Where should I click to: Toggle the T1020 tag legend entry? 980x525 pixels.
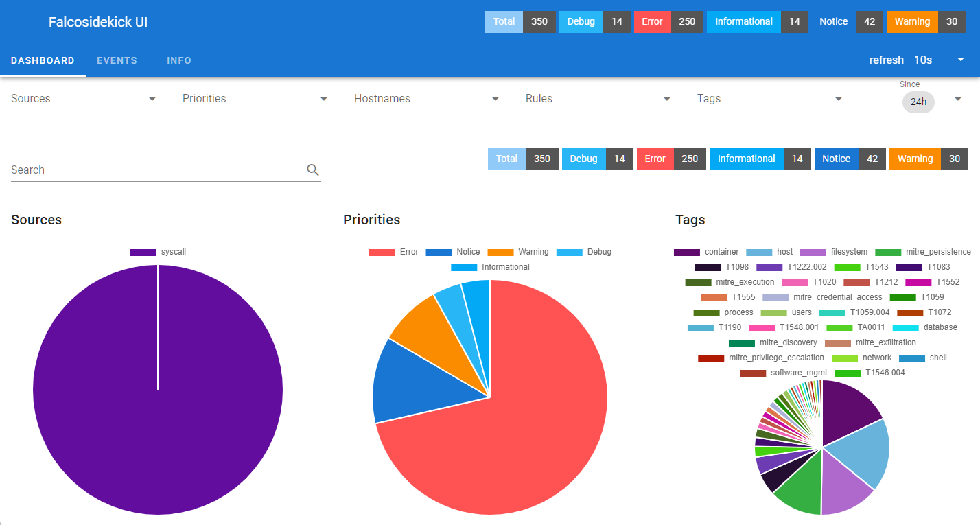(x=809, y=282)
